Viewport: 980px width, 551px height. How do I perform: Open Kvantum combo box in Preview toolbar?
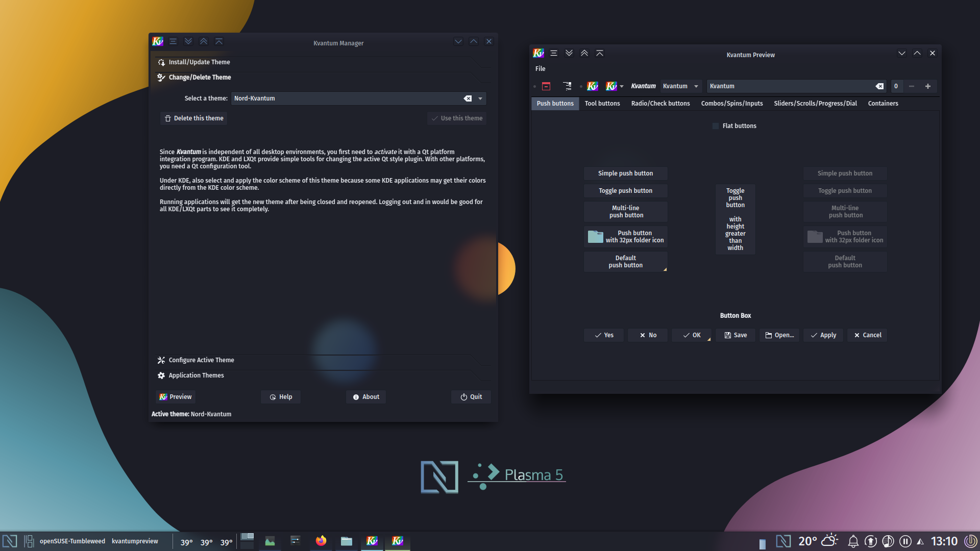point(681,86)
